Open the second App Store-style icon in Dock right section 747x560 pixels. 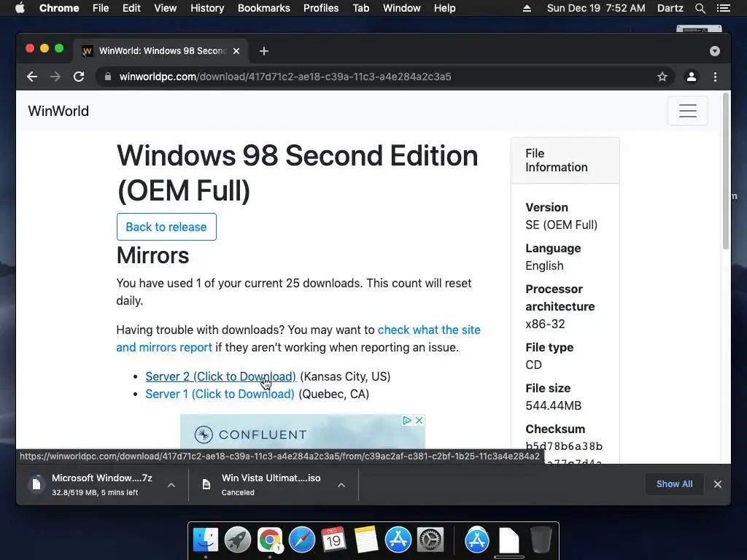[477, 540]
